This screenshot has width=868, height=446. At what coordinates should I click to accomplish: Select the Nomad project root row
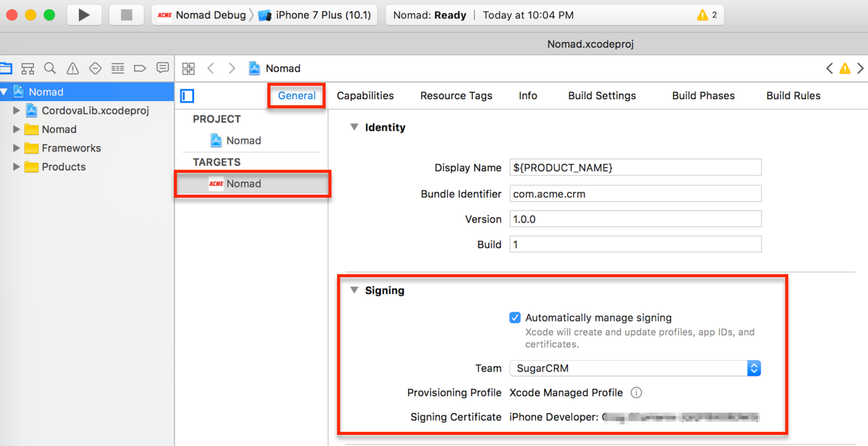(87, 92)
